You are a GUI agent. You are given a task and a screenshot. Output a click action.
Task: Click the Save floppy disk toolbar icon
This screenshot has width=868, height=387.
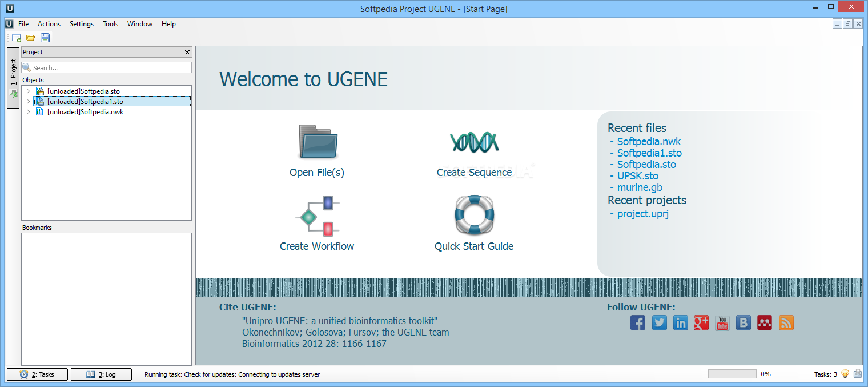pos(45,38)
